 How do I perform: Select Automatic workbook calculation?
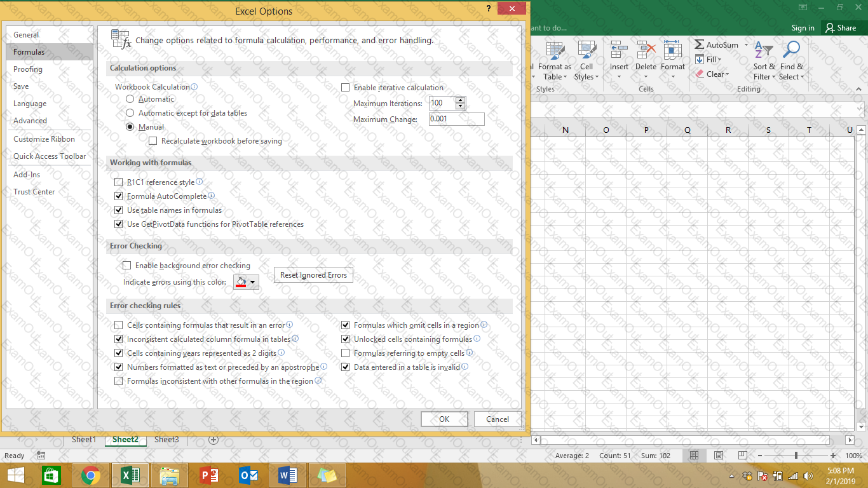point(130,99)
